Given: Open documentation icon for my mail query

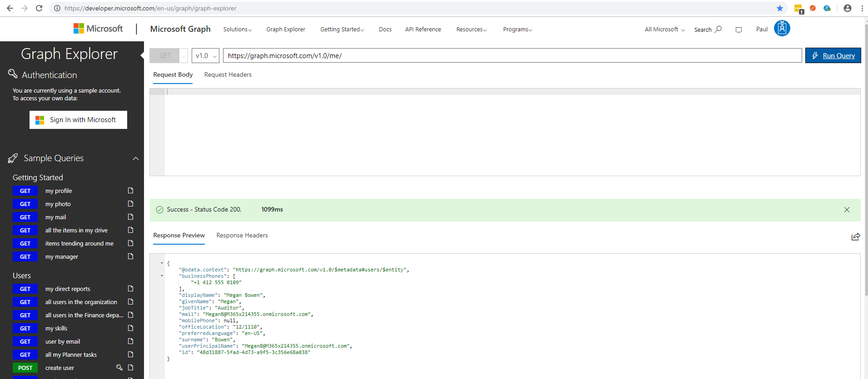Looking at the screenshot, I should tap(130, 217).
